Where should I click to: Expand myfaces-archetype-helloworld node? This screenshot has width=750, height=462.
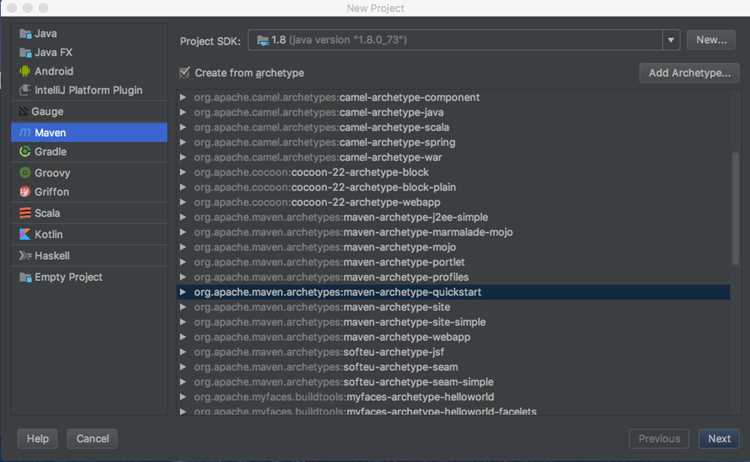(x=183, y=396)
